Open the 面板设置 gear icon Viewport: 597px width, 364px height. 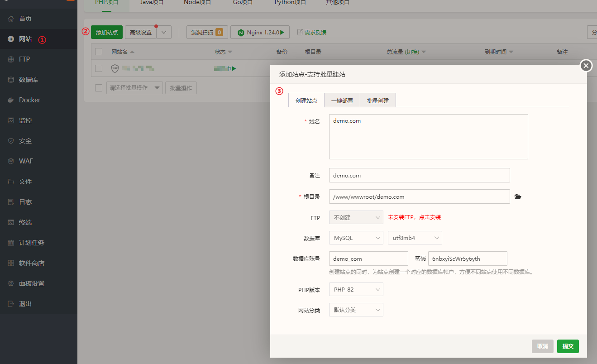point(11,283)
